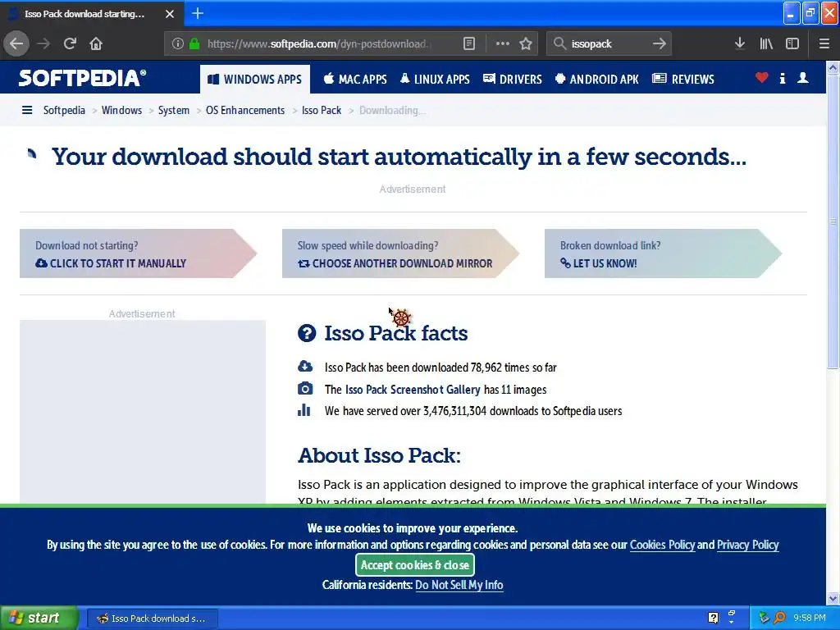
Task: Click Do Not Sell My Info link
Action: [x=459, y=585]
